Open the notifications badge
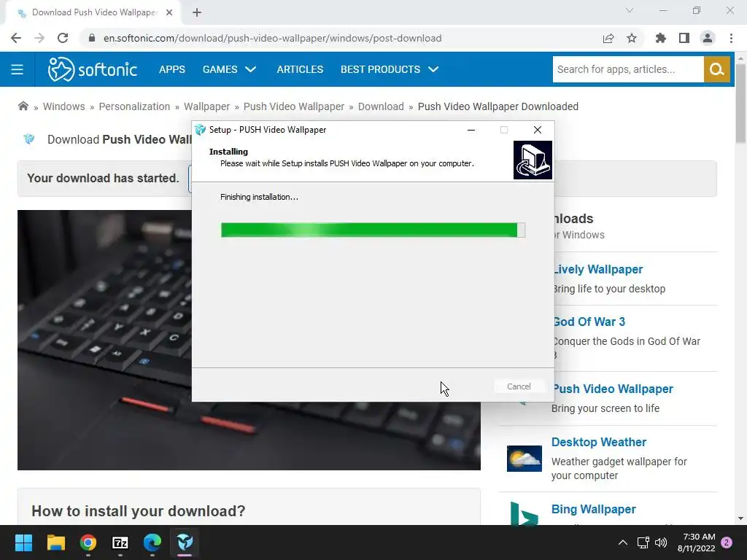The height and width of the screenshot is (560, 747). [x=727, y=542]
